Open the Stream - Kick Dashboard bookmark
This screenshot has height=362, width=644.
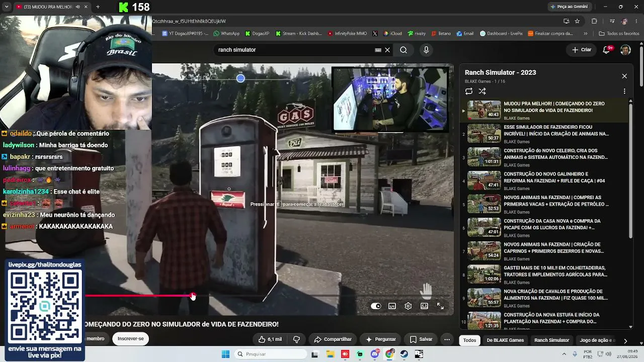point(299,34)
